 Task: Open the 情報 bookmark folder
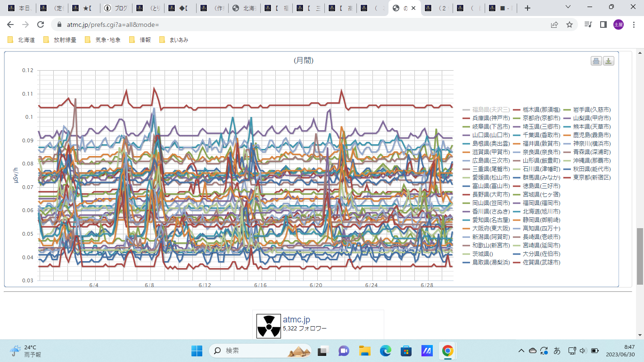pos(140,40)
